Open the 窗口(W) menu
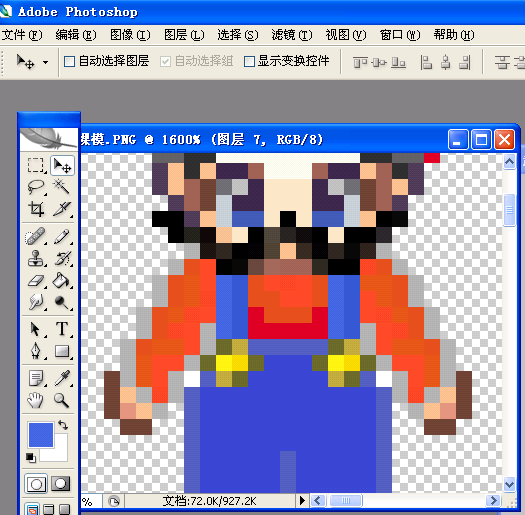 tap(400, 35)
